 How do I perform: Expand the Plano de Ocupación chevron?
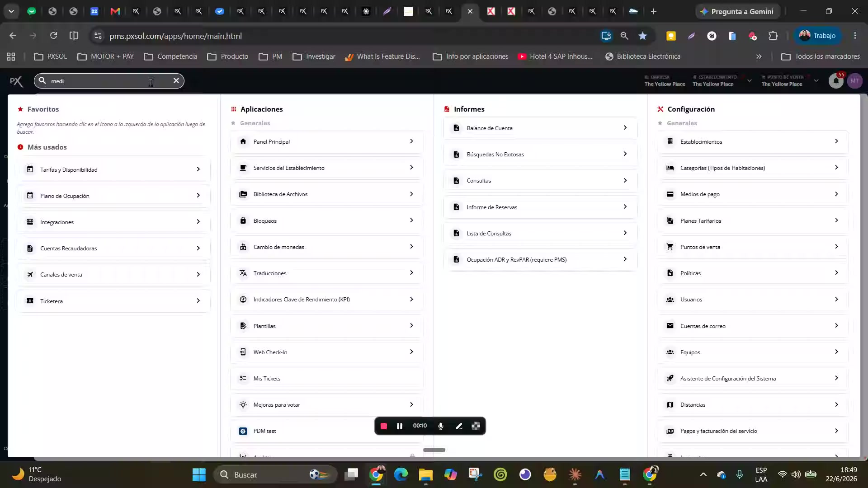coord(198,196)
